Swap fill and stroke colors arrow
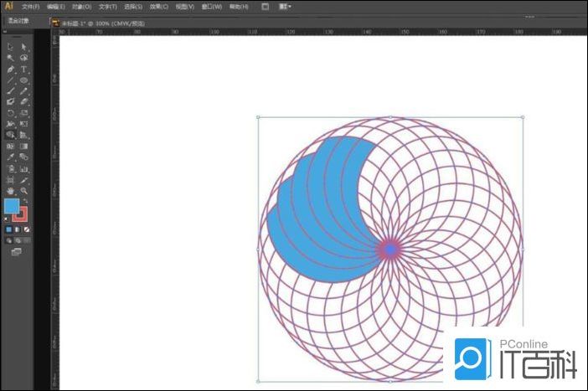 coord(26,201)
